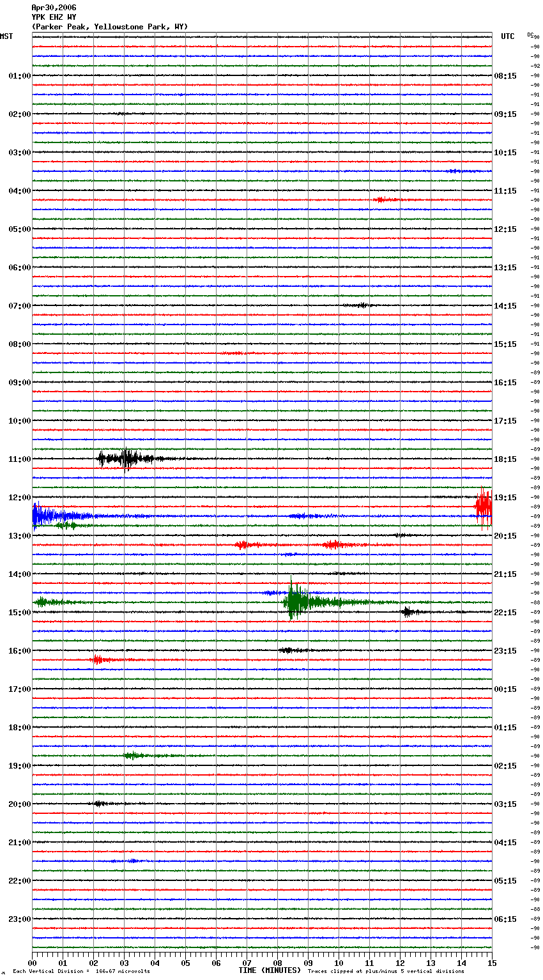Click the black event on the 15:00 trace
The width and height of the screenshot is (543, 980).
(x=409, y=612)
